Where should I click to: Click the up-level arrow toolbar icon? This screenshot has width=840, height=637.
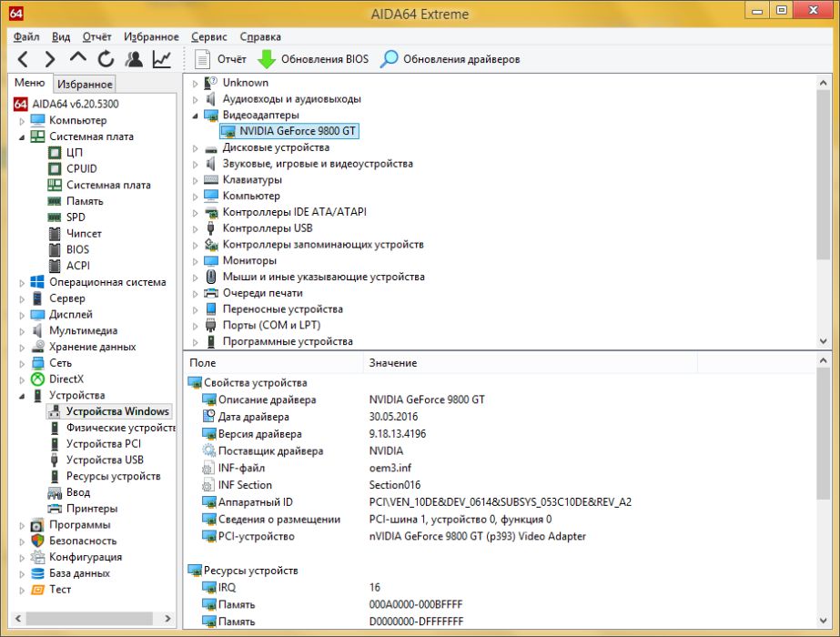point(77,58)
